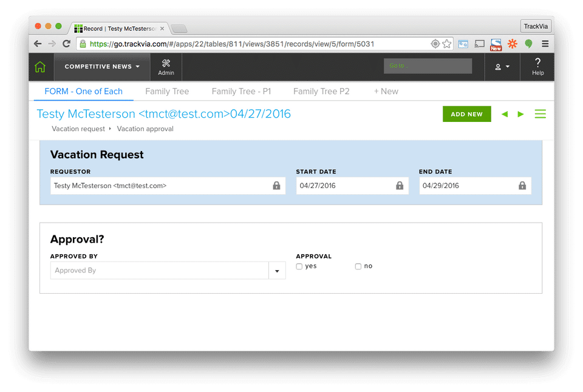Screen dimensions: 583x392
Task: Click the browser address bar URL
Action: pyautogui.click(x=232, y=44)
